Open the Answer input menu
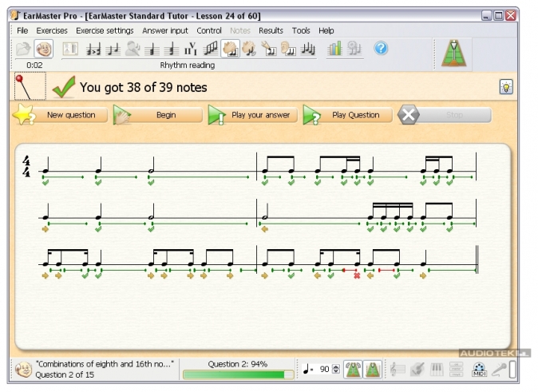 point(165,30)
